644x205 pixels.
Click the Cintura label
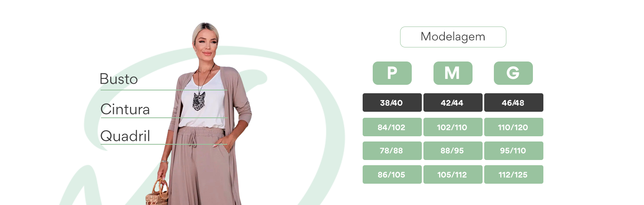(125, 109)
